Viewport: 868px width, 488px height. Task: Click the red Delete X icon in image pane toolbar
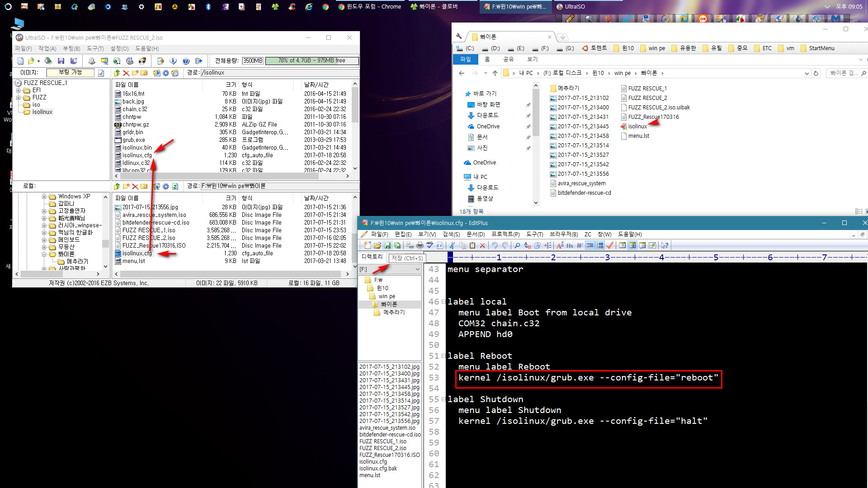126,73
